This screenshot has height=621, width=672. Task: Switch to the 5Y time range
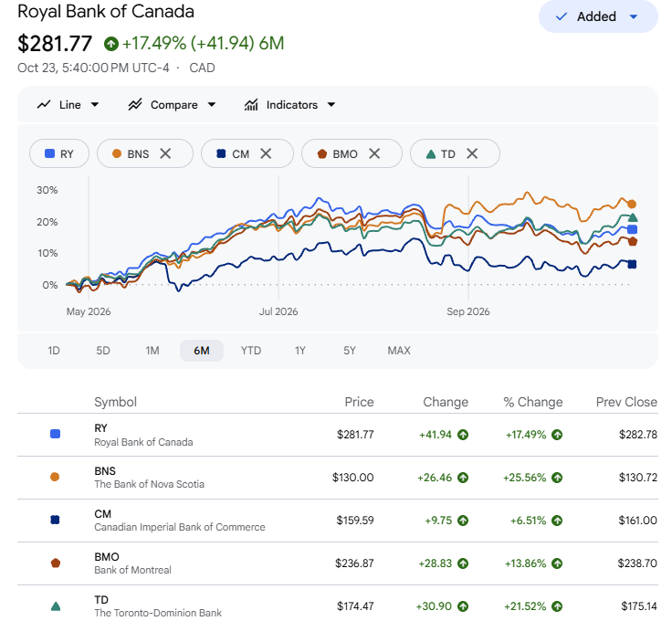(350, 351)
